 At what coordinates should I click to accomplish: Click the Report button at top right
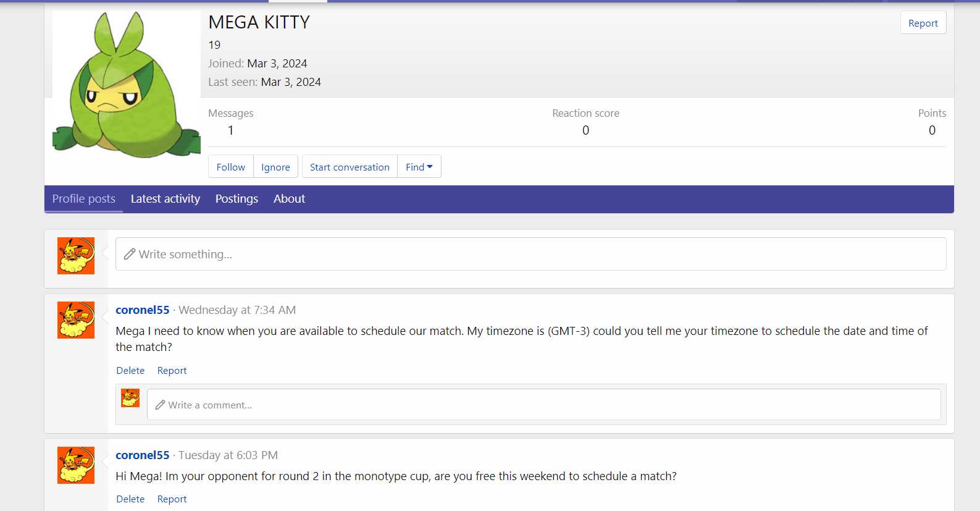click(923, 23)
